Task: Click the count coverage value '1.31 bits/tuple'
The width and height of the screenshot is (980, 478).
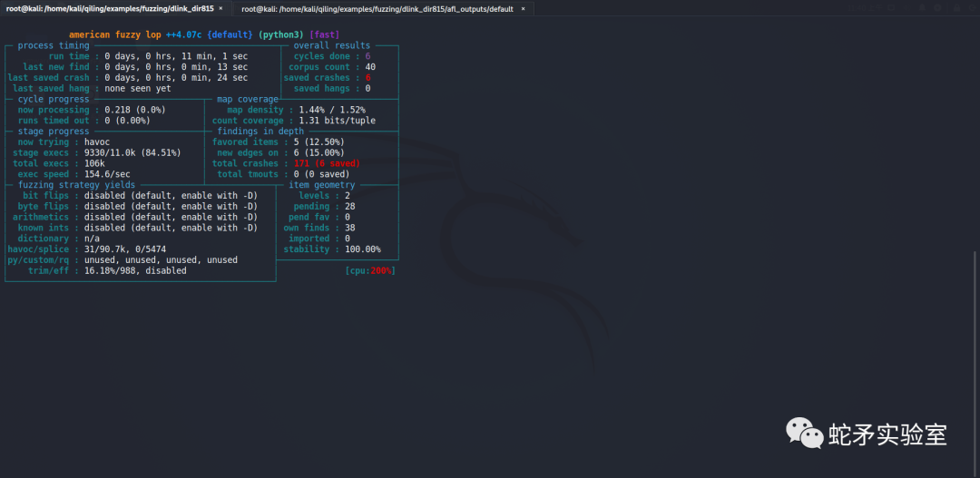Action: [338, 121]
